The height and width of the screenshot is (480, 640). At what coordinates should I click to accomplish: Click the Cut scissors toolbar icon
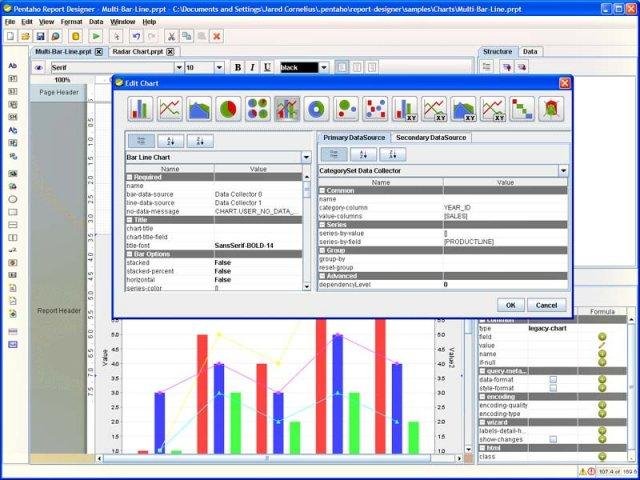click(x=171, y=36)
